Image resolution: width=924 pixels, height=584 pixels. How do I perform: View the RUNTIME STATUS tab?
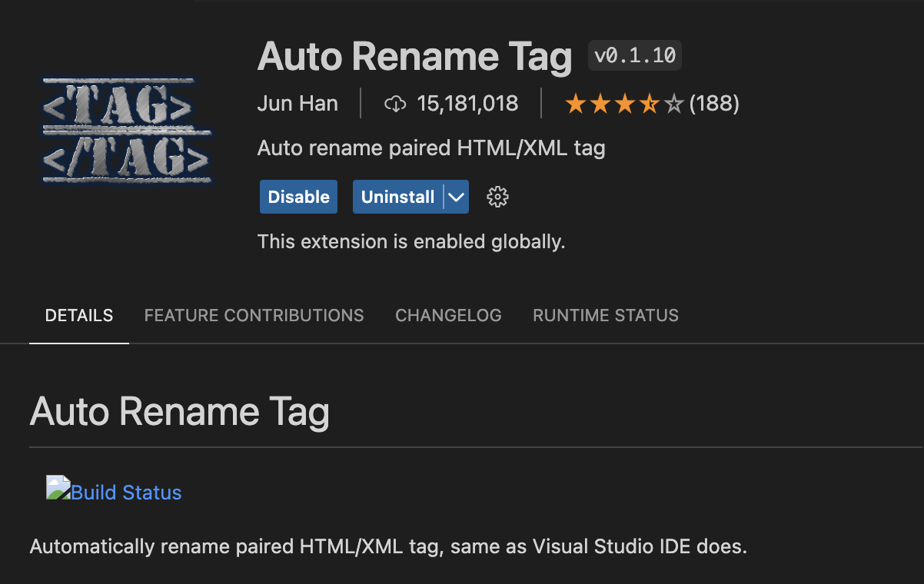click(x=605, y=315)
